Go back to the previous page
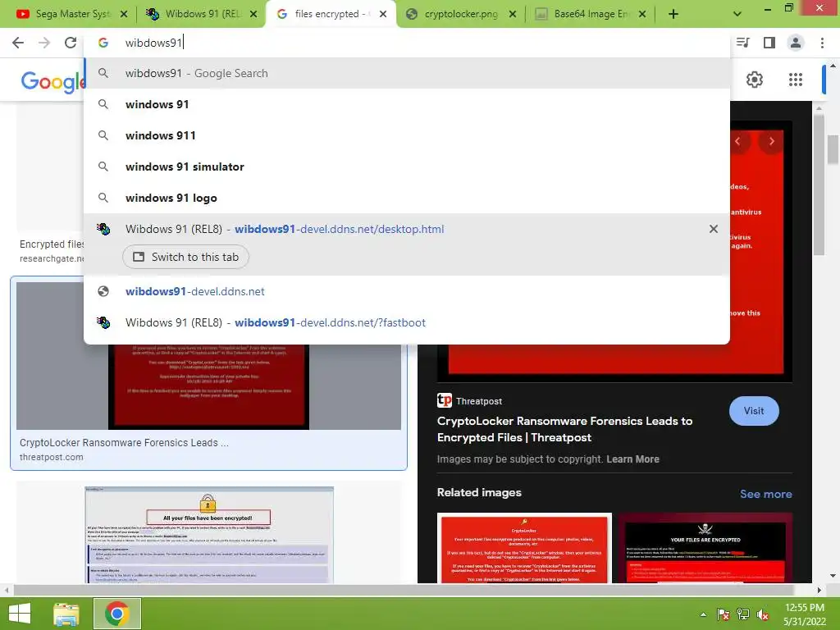This screenshot has height=630, width=840. tap(18, 43)
